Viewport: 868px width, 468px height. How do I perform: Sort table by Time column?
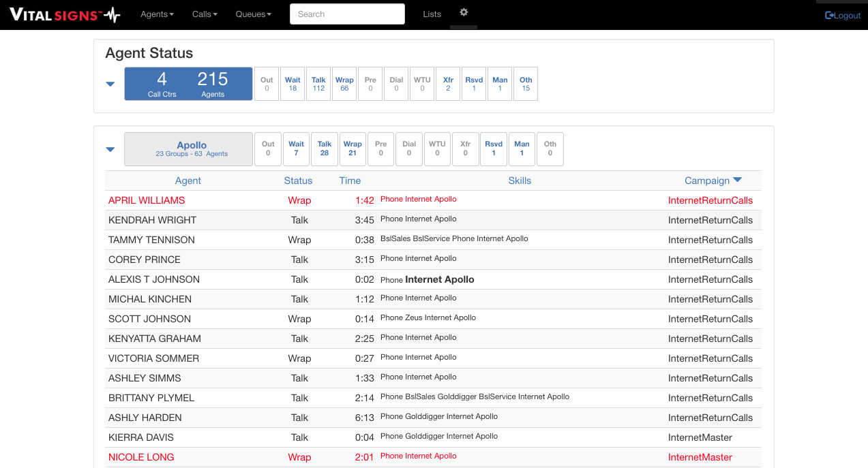click(x=350, y=181)
